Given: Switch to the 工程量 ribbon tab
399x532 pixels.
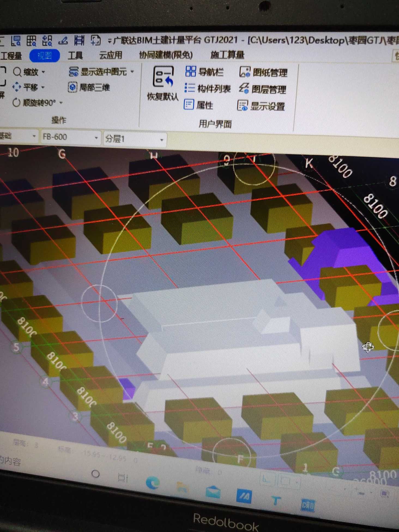Looking at the screenshot, I should tap(11, 56).
